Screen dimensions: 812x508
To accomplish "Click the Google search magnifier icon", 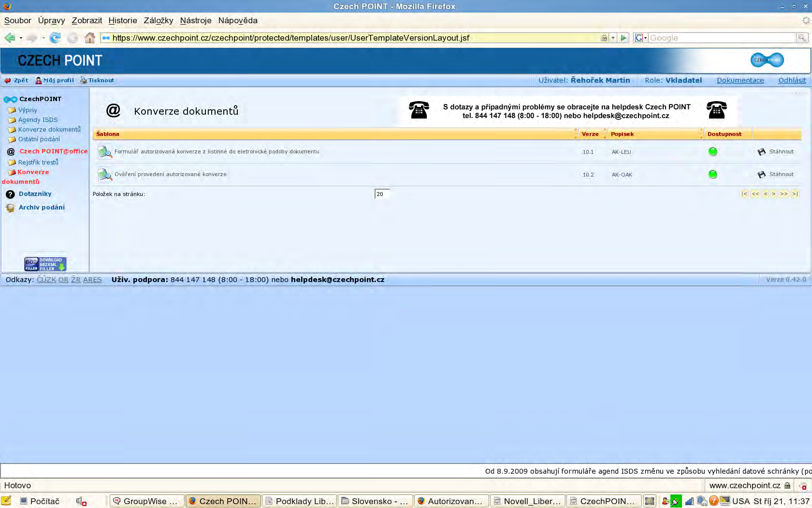I will point(802,38).
